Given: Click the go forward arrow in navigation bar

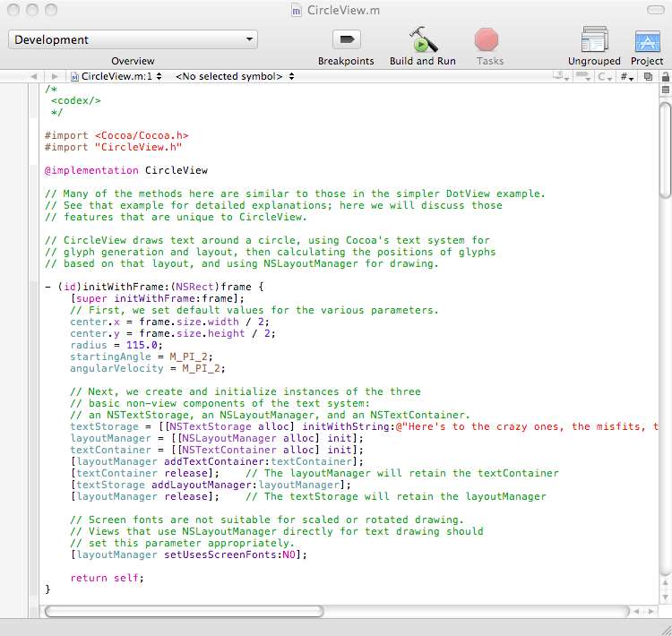Looking at the screenshot, I should tap(55, 77).
